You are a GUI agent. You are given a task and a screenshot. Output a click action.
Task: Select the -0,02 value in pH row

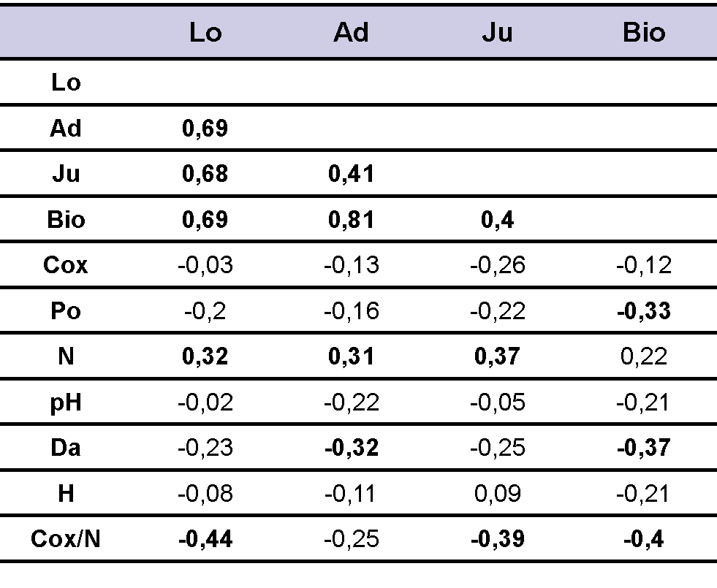(x=205, y=402)
